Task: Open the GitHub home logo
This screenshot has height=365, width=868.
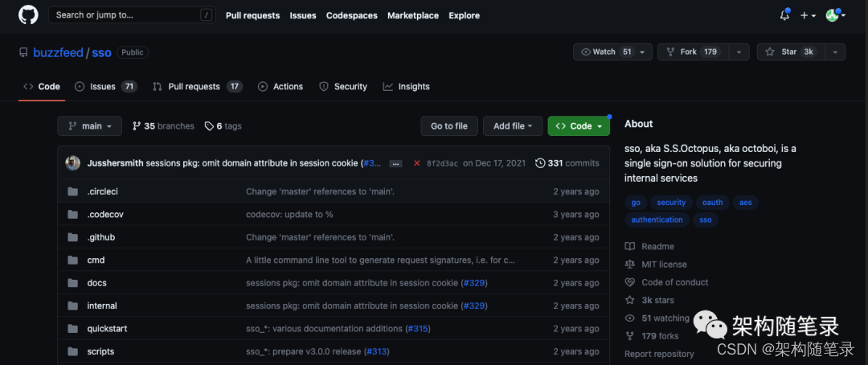Action: 28,15
